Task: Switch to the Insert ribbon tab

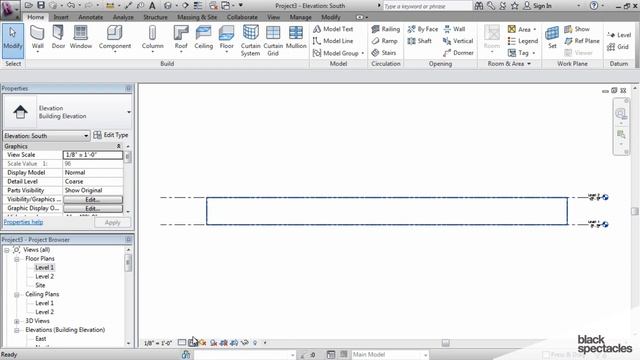Action: [61, 17]
